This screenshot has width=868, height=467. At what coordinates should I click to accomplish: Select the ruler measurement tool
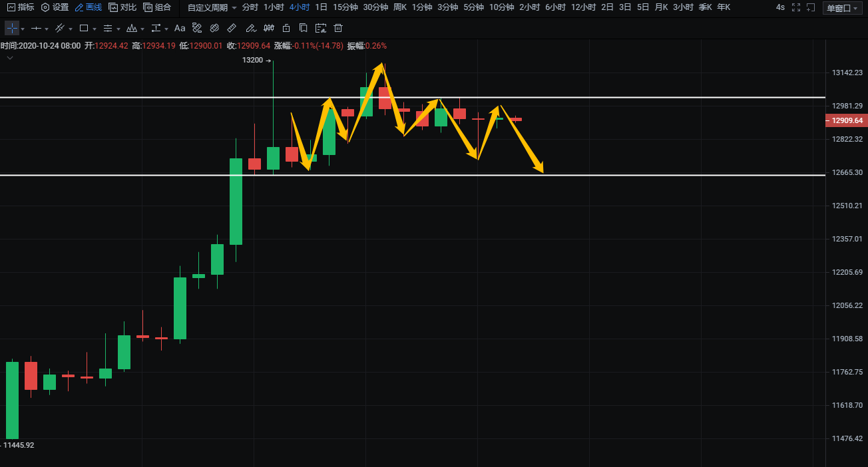click(x=232, y=29)
